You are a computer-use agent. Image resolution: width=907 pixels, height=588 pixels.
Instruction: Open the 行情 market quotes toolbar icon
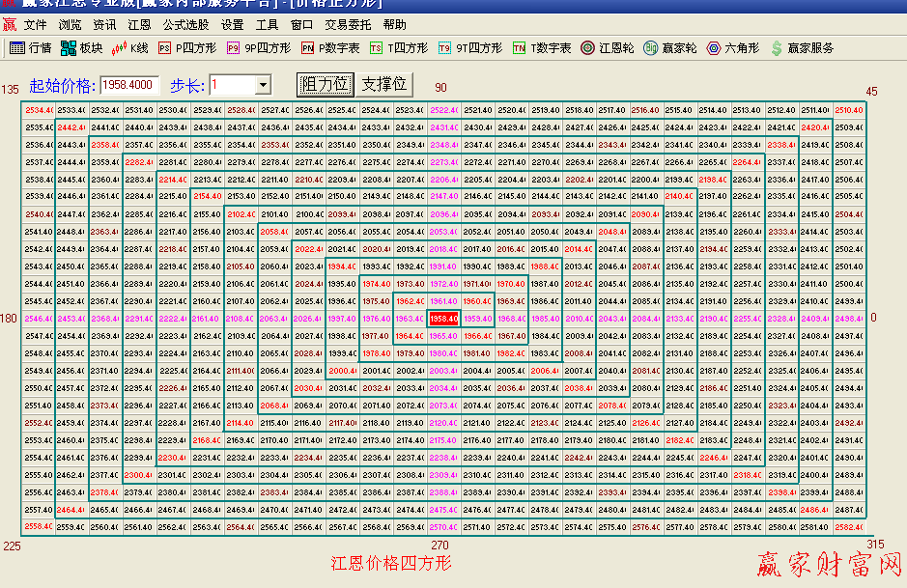(17, 47)
